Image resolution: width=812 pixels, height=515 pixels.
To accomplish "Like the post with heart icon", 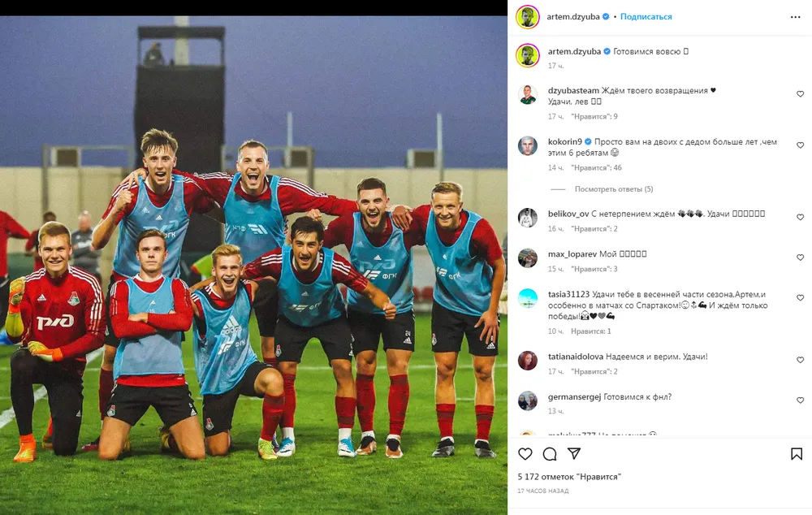I will pos(525,454).
